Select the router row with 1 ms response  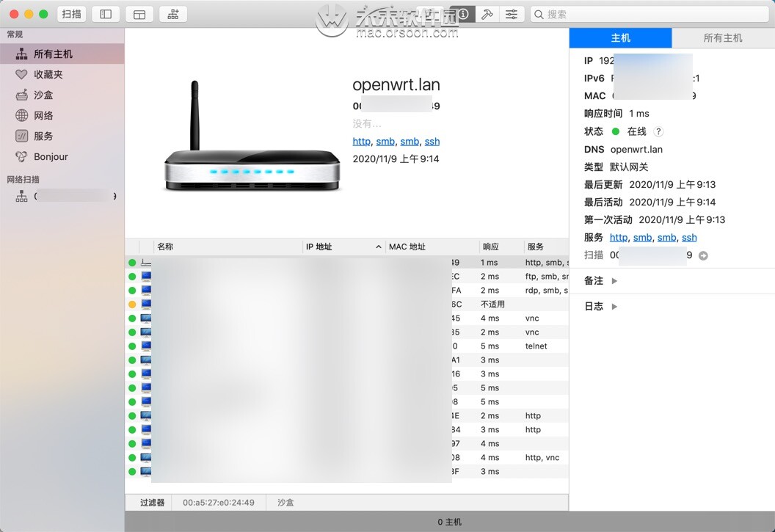[x=347, y=263]
